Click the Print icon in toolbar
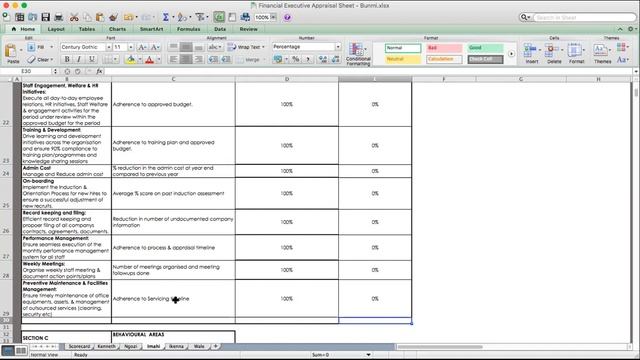The height and width of the screenshot is (360, 640). pyautogui.click(x=59, y=17)
